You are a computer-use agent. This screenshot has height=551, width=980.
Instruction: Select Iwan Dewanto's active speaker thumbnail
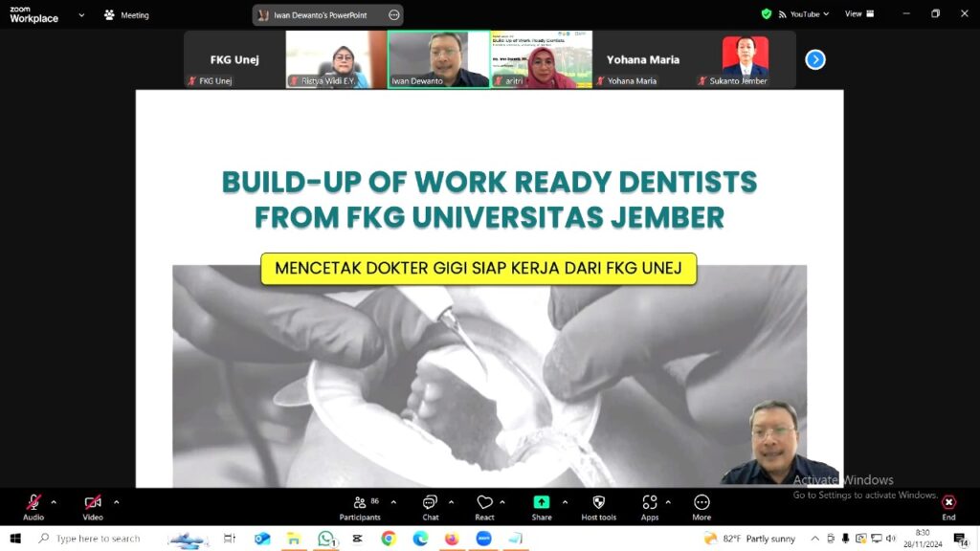point(438,60)
